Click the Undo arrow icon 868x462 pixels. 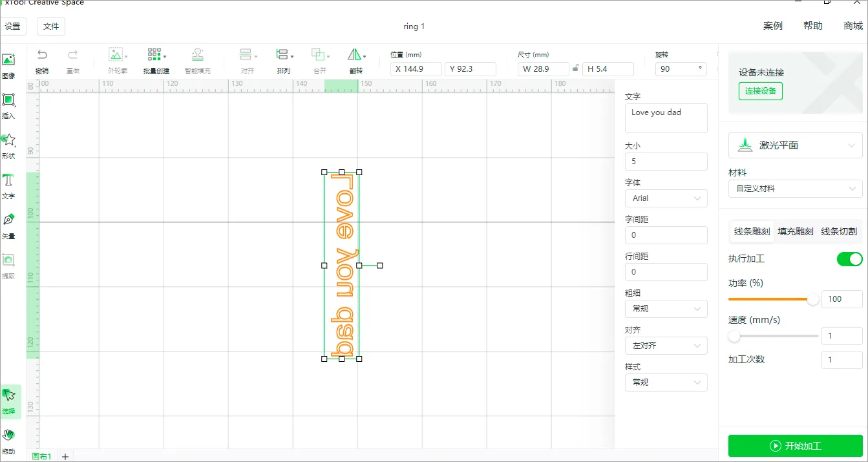click(x=42, y=55)
